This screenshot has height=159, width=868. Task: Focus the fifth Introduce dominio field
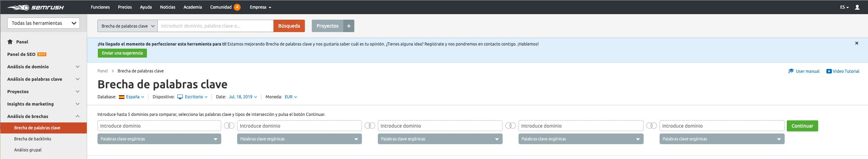click(x=722, y=126)
